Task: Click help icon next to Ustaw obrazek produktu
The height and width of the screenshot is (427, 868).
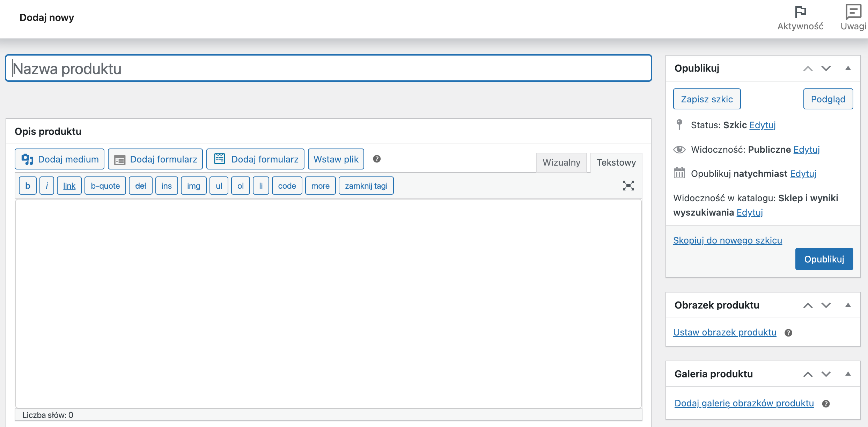Action: (788, 333)
